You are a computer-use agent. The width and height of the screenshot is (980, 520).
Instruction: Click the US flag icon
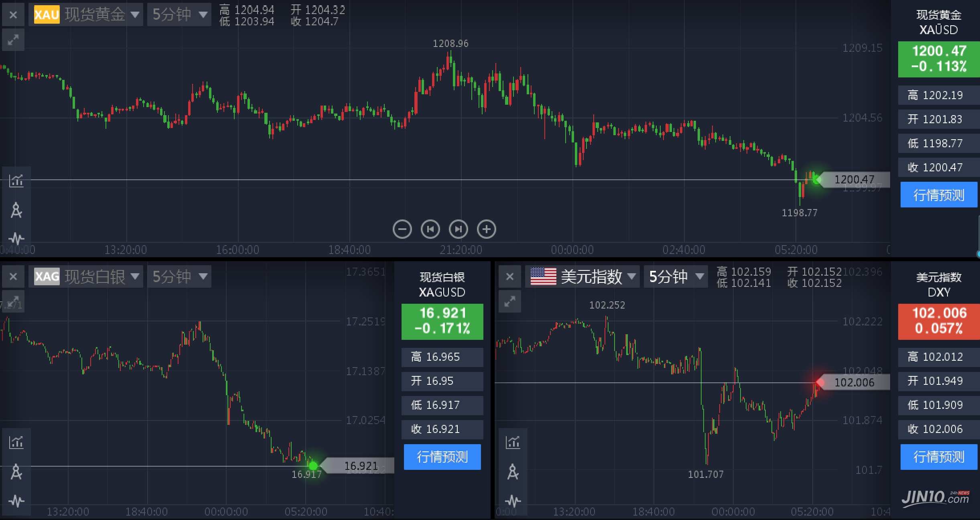point(543,276)
